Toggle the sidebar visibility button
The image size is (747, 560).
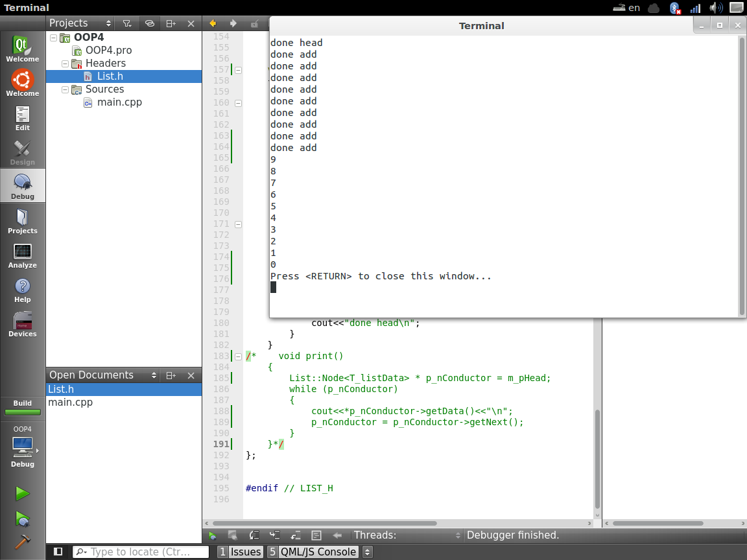point(58,552)
